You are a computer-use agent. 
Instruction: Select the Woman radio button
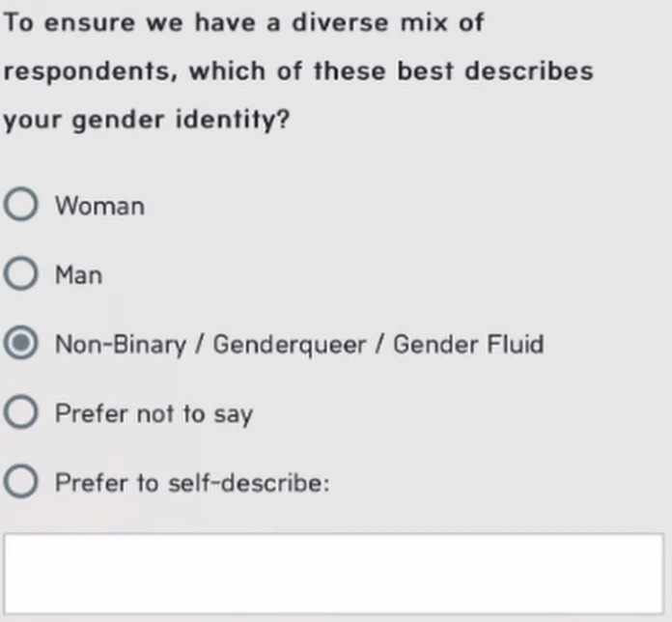[x=21, y=206]
